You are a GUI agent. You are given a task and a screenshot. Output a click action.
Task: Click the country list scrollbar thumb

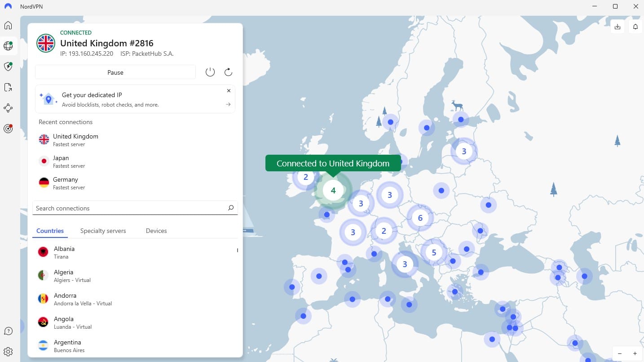[x=238, y=250]
